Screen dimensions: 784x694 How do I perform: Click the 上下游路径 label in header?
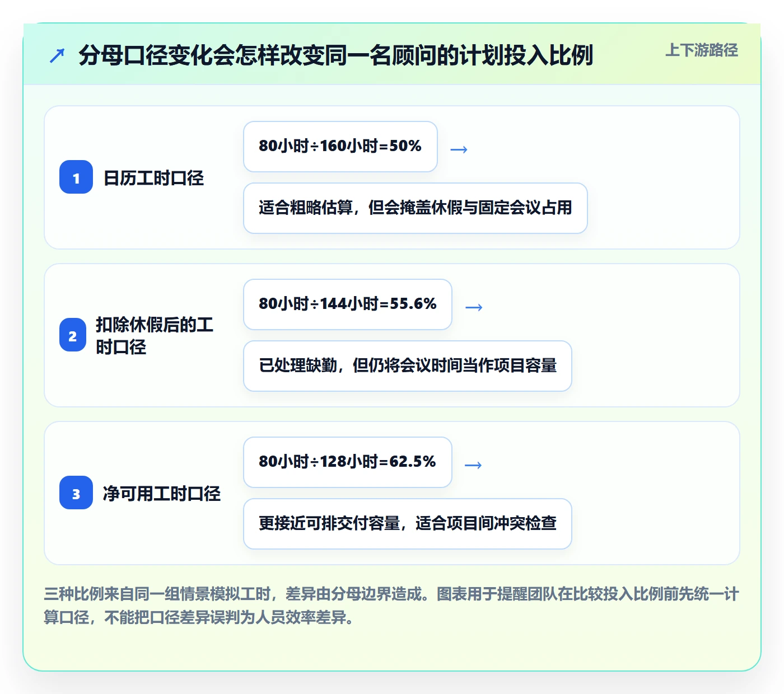point(701,50)
